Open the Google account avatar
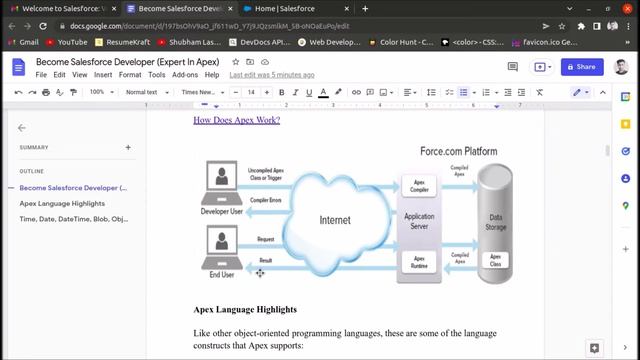 coord(621,67)
